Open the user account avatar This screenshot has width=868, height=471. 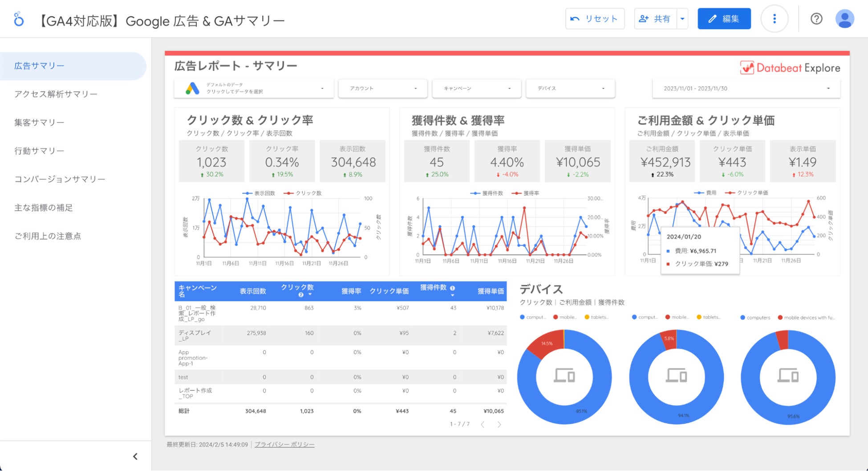[x=844, y=19]
